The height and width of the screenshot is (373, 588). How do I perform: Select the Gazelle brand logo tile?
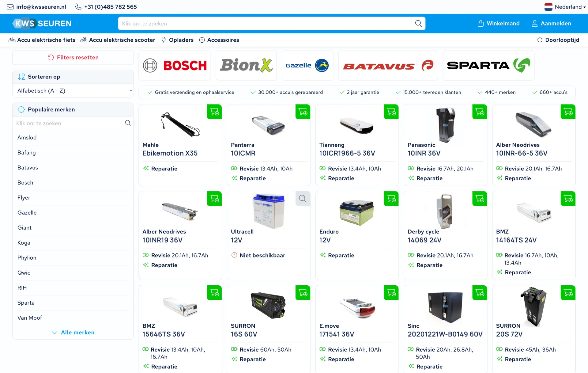click(x=307, y=65)
